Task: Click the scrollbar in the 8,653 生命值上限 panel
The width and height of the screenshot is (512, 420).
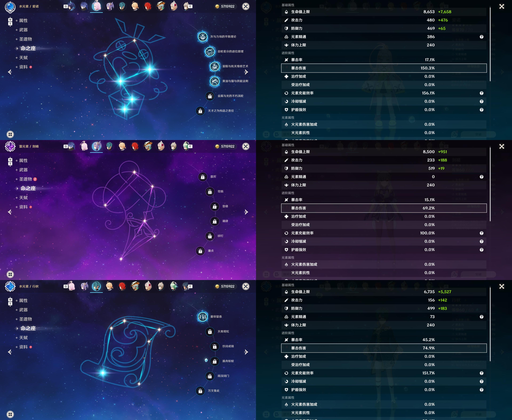Action: 490,44
